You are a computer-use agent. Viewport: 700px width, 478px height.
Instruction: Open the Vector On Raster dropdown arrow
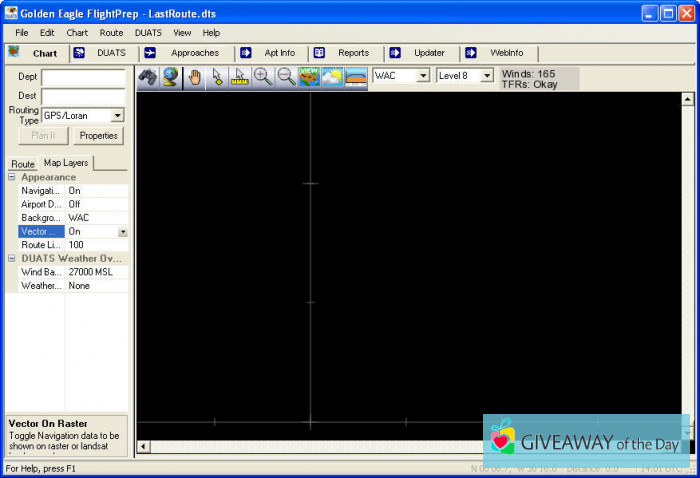tap(122, 231)
